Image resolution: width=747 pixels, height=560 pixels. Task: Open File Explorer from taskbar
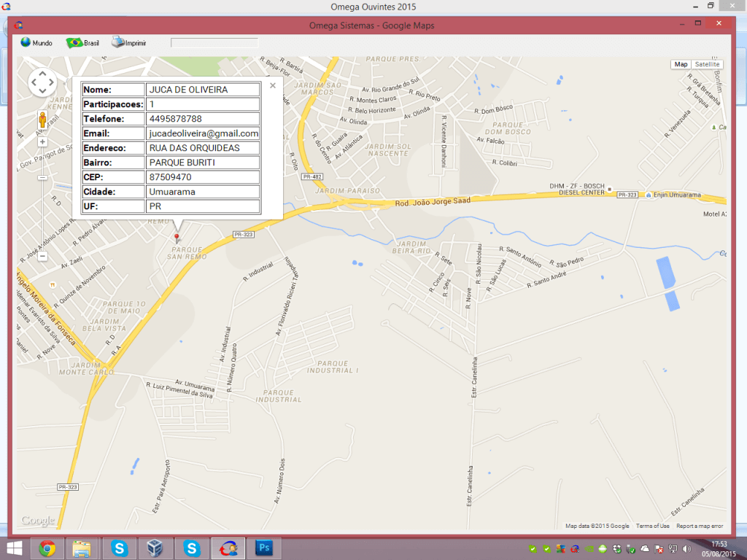[x=82, y=548]
